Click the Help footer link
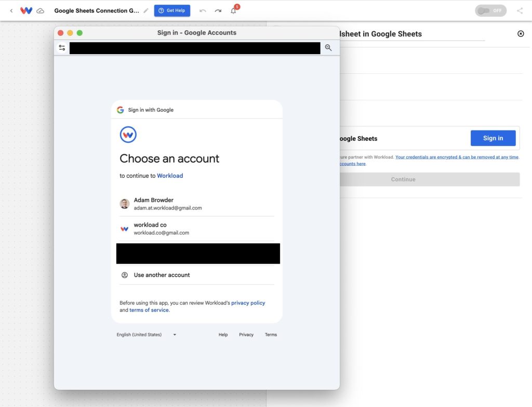 pos(223,335)
